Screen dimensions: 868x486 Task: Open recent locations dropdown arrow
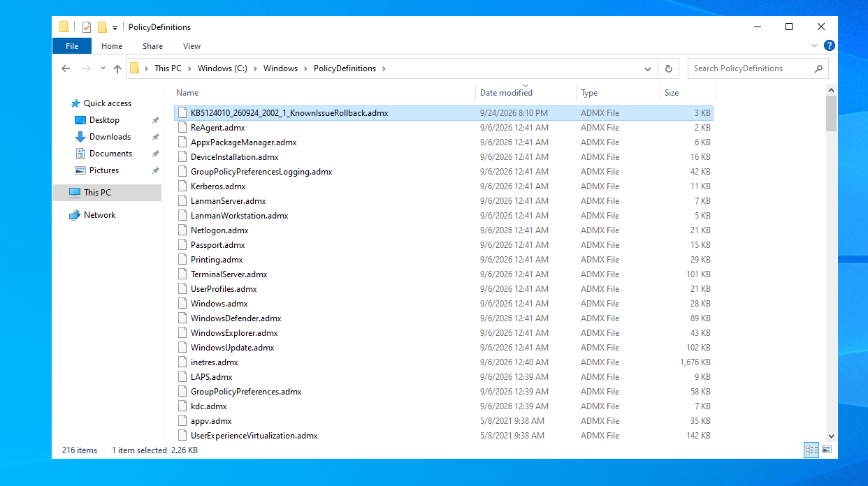click(103, 68)
